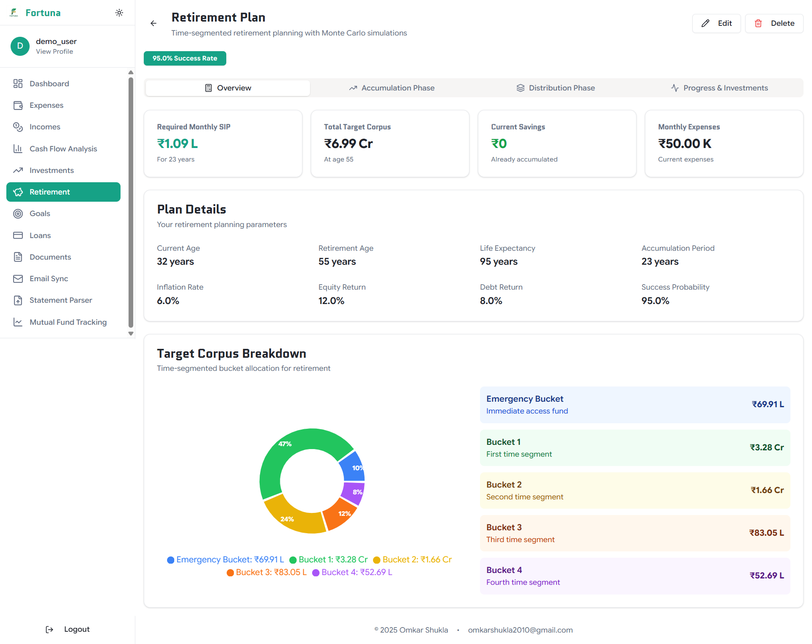The image size is (812, 644).
Task: Open the Investments section
Action: [52, 170]
